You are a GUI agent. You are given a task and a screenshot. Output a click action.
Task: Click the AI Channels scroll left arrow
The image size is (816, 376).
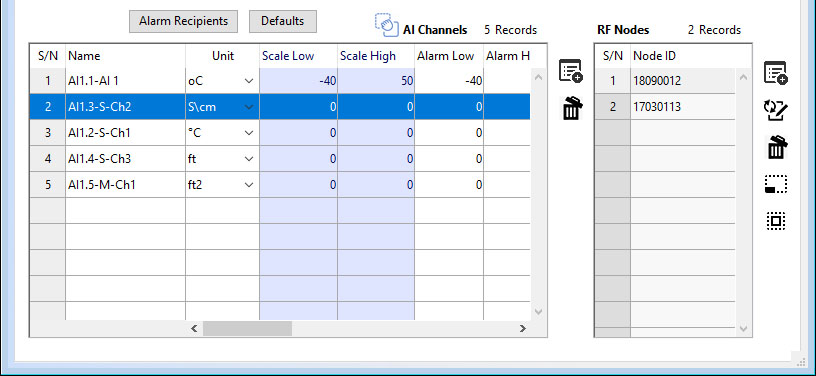point(194,328)
